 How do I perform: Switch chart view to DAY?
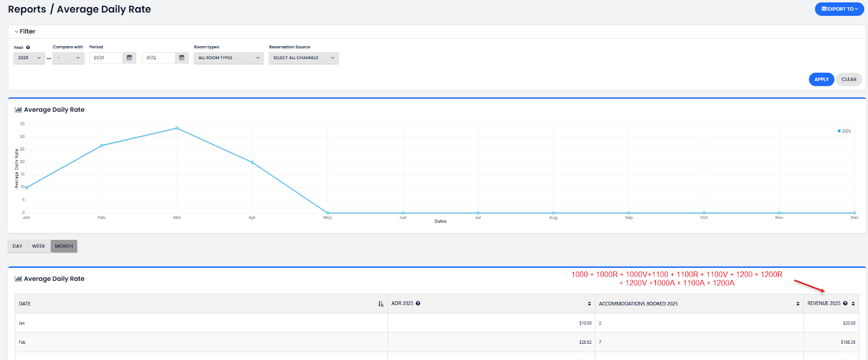pyautogui.click(x=17, y=246)
